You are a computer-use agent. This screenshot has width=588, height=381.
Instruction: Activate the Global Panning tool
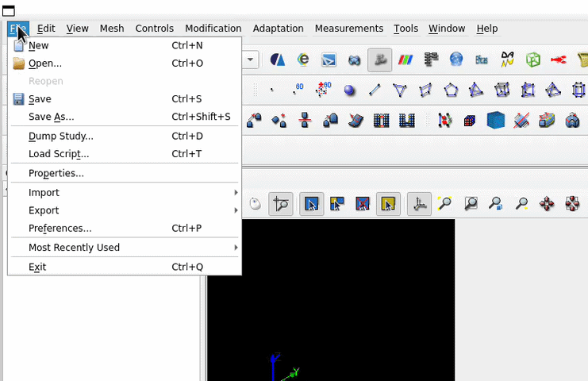(572, 204)
